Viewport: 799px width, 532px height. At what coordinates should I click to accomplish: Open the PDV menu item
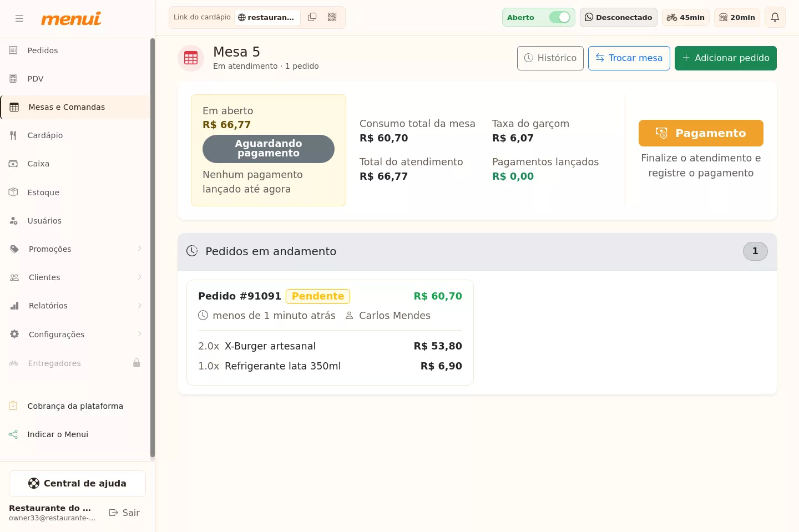75,79
